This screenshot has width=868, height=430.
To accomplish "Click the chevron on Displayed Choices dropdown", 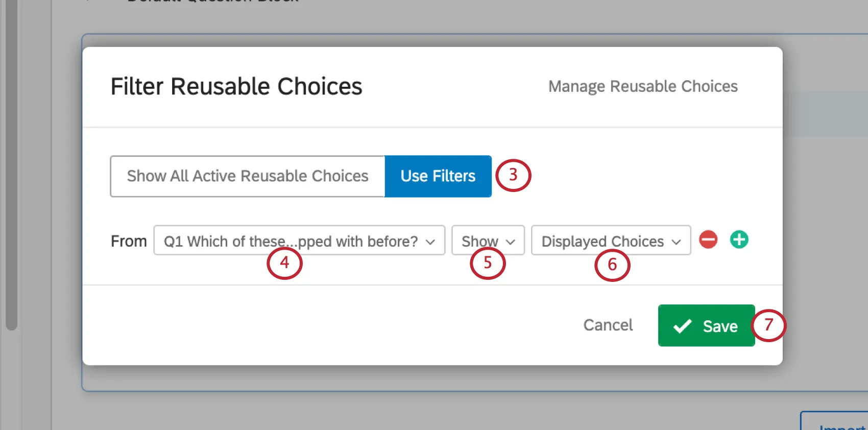I will point(675,241).
